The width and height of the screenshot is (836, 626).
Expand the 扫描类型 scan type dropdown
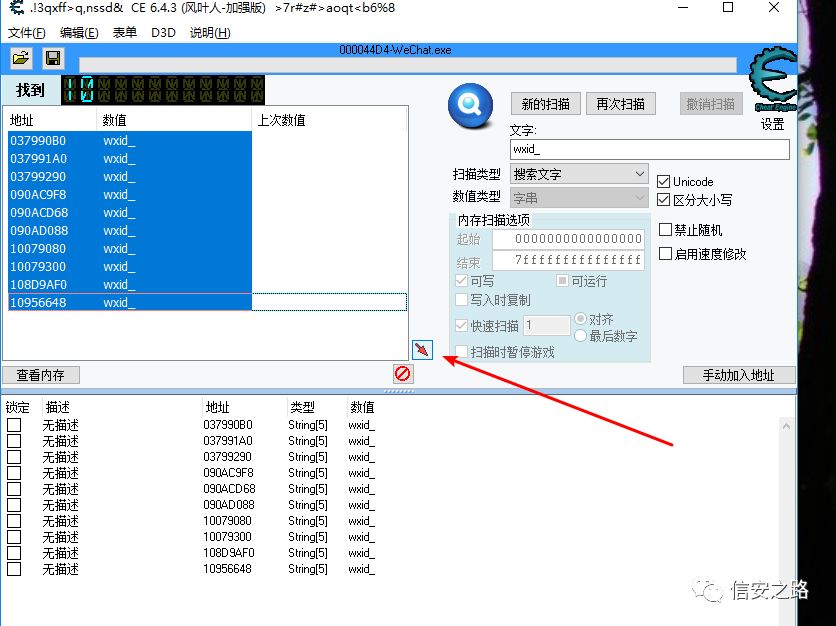click(579, 174)
